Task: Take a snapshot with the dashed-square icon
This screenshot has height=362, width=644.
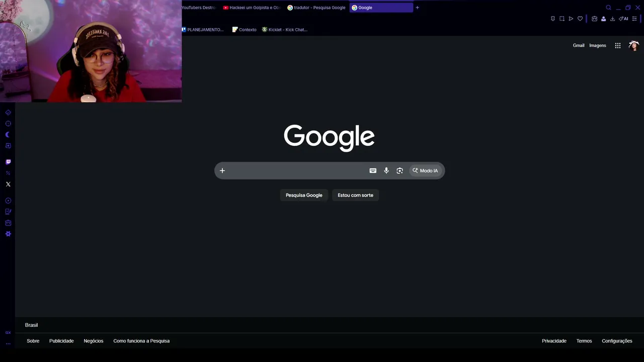Action: (x=562, y=19)
